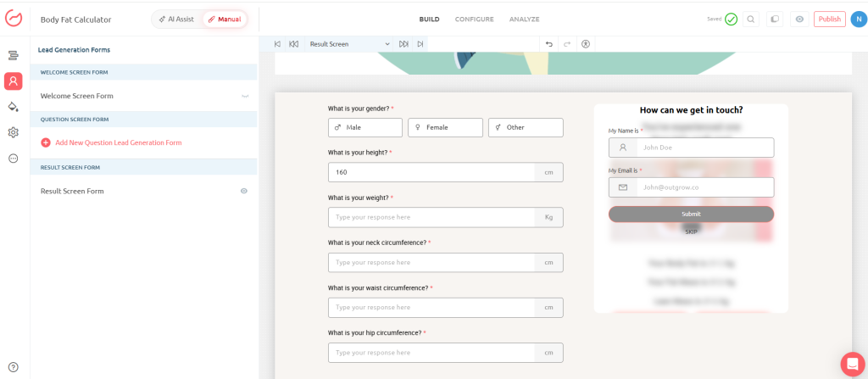Open the Result Screen dropdown

348,44
